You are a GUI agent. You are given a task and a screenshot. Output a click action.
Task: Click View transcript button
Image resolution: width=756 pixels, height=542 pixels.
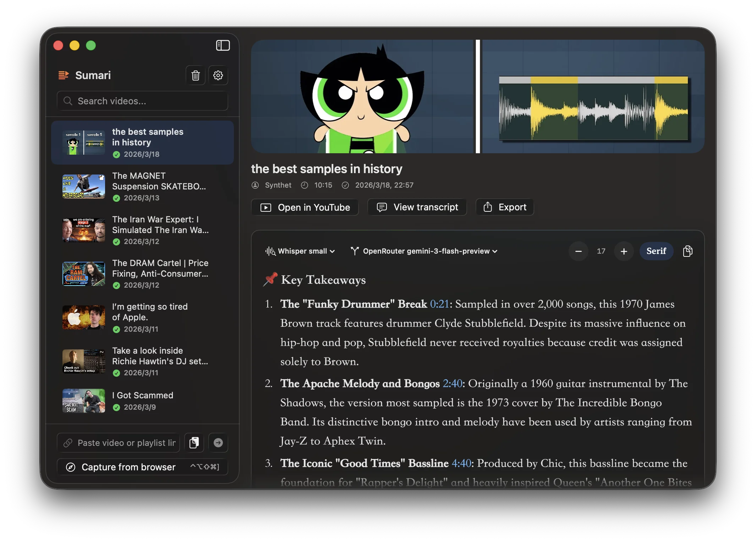pos(417,207)
